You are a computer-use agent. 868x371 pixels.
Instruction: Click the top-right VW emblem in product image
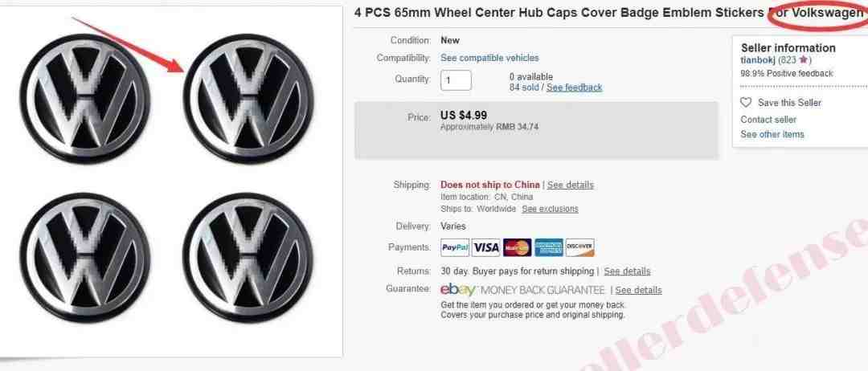(248, 99)
